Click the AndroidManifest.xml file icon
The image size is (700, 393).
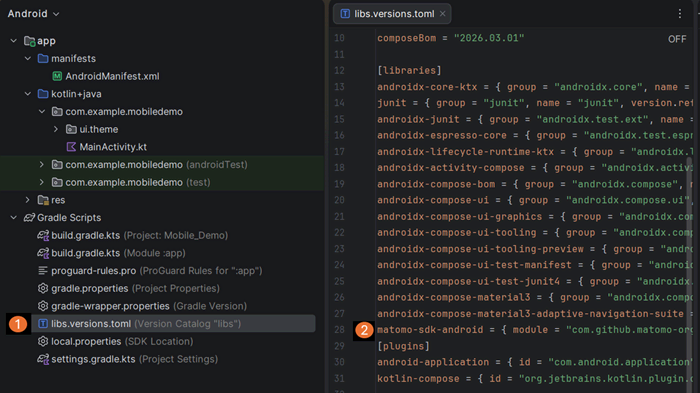tap(57, 76)
